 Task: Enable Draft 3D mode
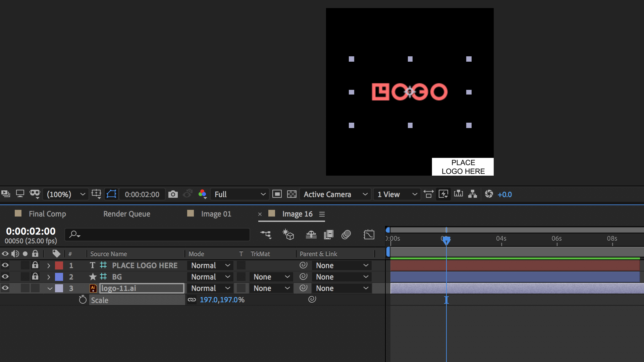click(289, 235)
